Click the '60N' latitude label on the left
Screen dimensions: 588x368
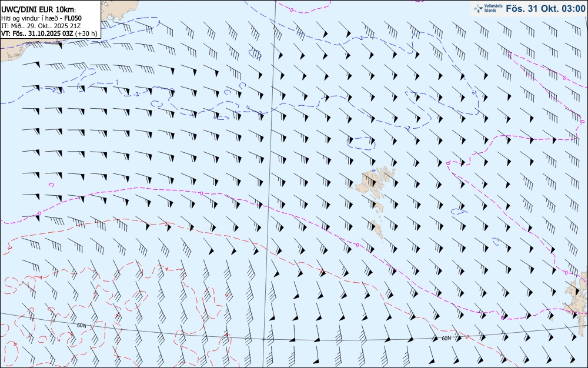click(81, 325)
